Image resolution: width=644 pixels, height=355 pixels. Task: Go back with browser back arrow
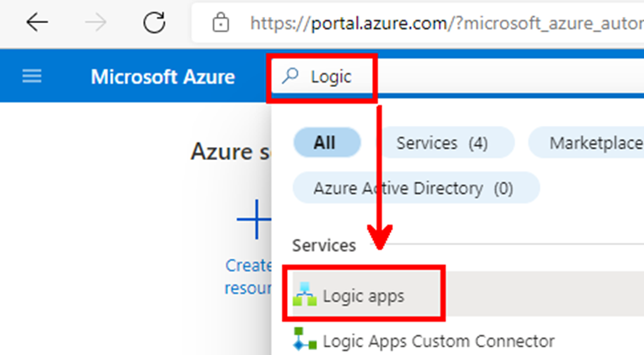pos(37,22)
